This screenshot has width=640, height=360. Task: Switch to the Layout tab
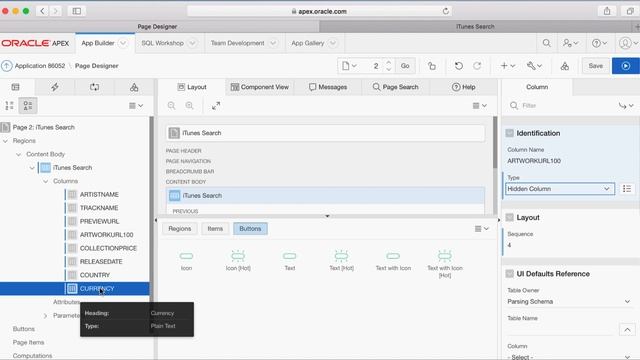point(192,87)
